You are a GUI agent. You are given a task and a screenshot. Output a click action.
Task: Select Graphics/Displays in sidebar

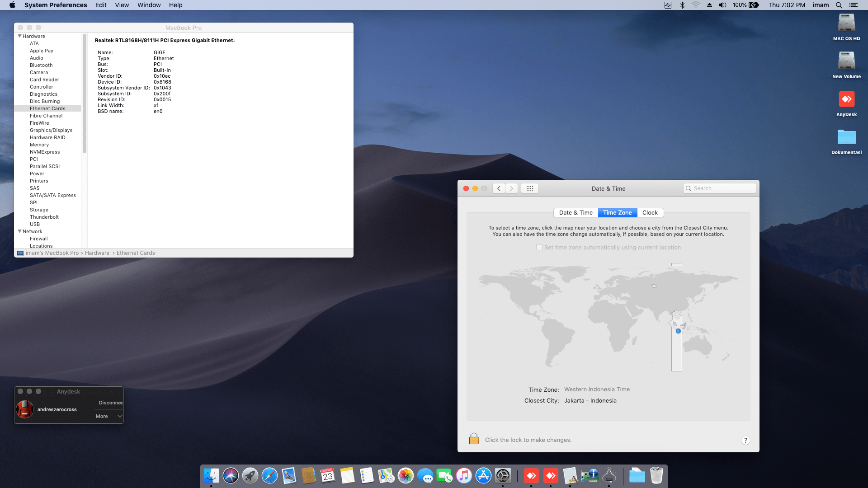point(51,130)
